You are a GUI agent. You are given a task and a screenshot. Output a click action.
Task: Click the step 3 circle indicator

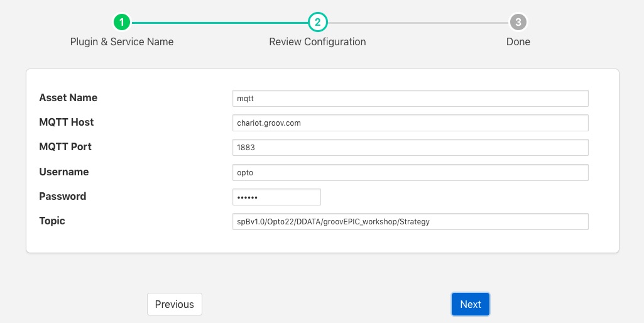coord(518,23)
